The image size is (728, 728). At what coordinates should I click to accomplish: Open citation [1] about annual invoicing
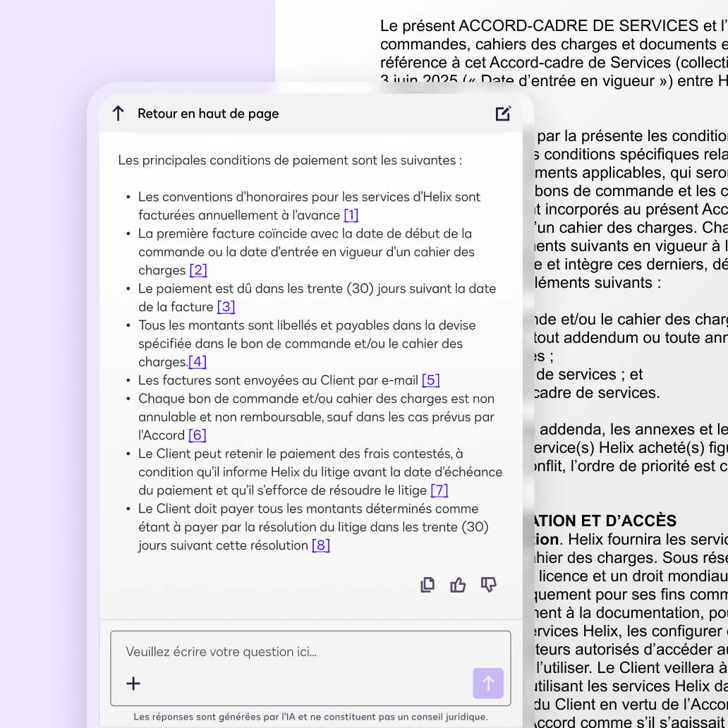coord(351,215)
